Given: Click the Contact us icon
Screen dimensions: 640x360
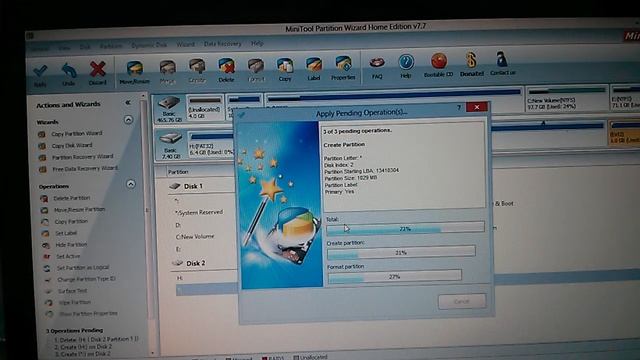Looking at the screenshot, I should pos(502,60).
